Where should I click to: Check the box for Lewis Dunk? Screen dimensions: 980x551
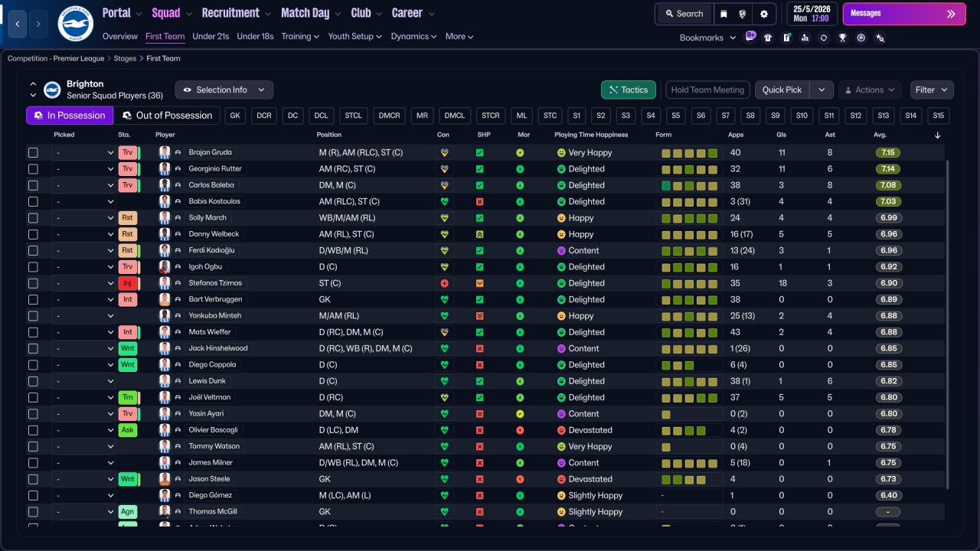(x=33, y=381)
